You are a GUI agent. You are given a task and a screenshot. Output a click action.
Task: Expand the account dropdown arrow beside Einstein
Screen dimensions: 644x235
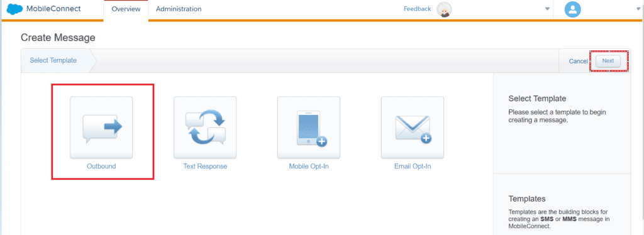(x=547, y=9)
